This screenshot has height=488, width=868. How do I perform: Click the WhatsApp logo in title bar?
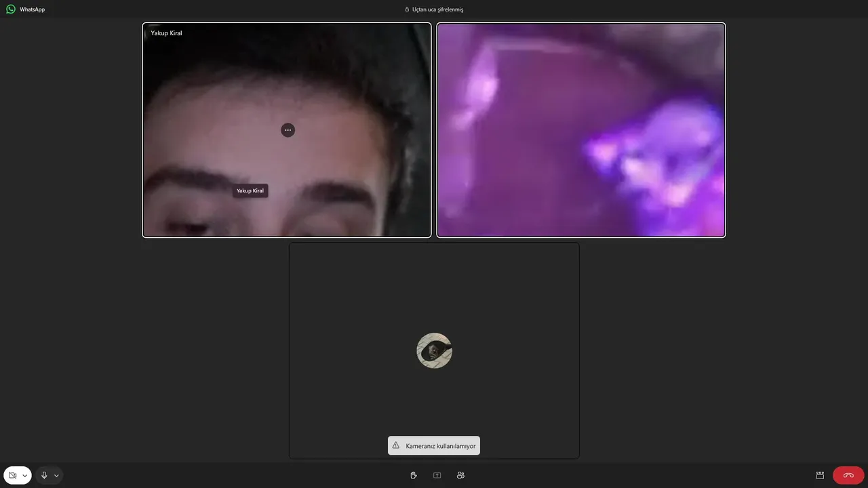point(11,9)
